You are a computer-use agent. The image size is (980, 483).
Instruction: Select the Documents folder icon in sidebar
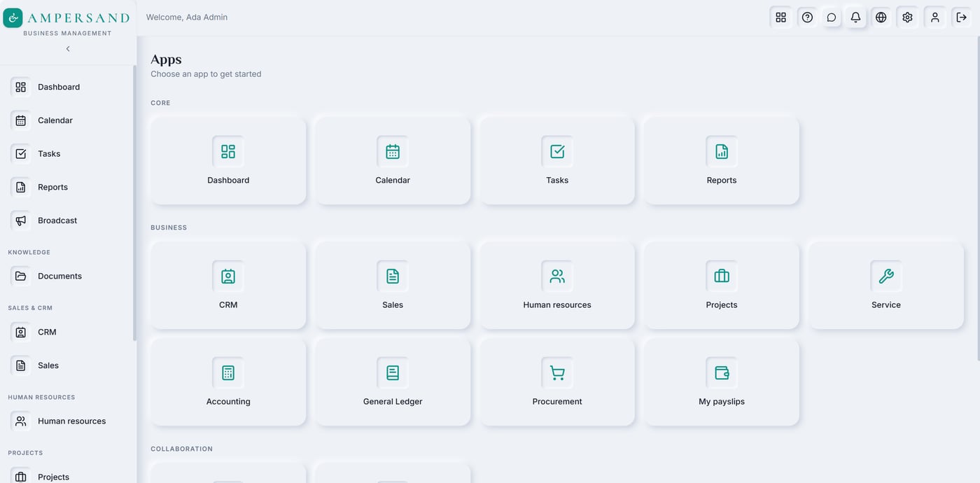[x=21, y=276]
